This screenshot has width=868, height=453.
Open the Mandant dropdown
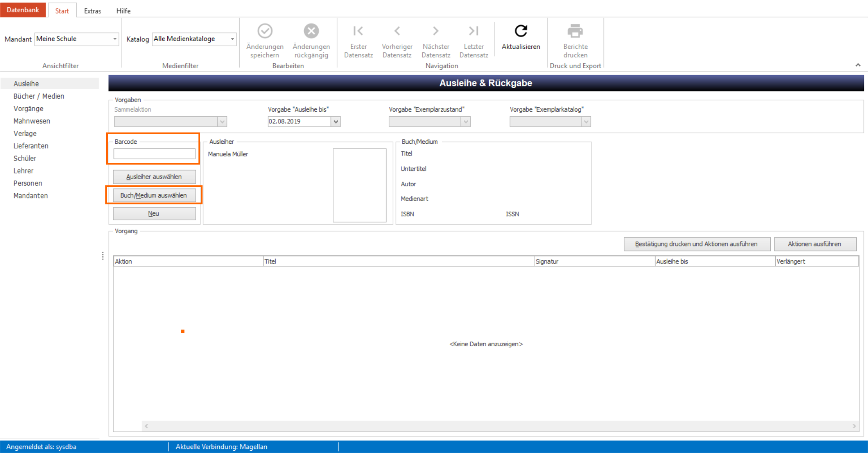point(115,39)
